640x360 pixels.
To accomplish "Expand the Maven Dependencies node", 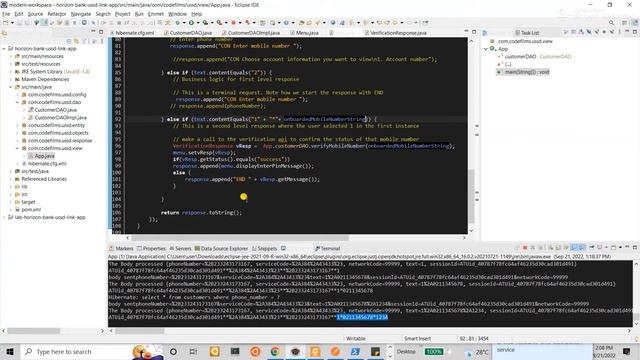I will point(11,79).
